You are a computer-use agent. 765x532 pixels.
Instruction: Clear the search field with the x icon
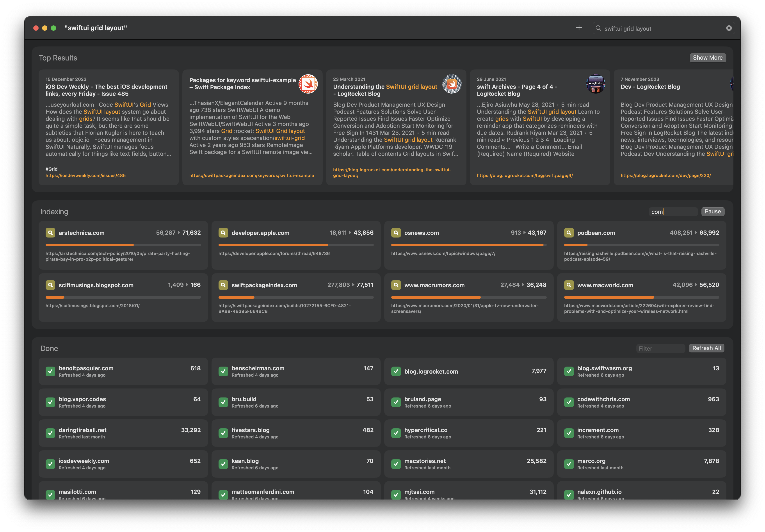pos(729,28)
